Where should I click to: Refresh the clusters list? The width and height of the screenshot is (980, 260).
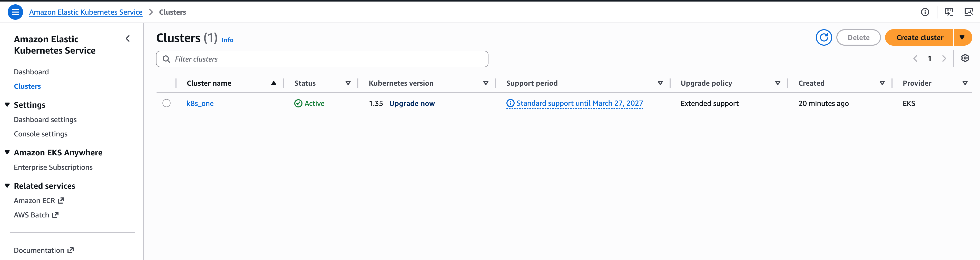824,38
